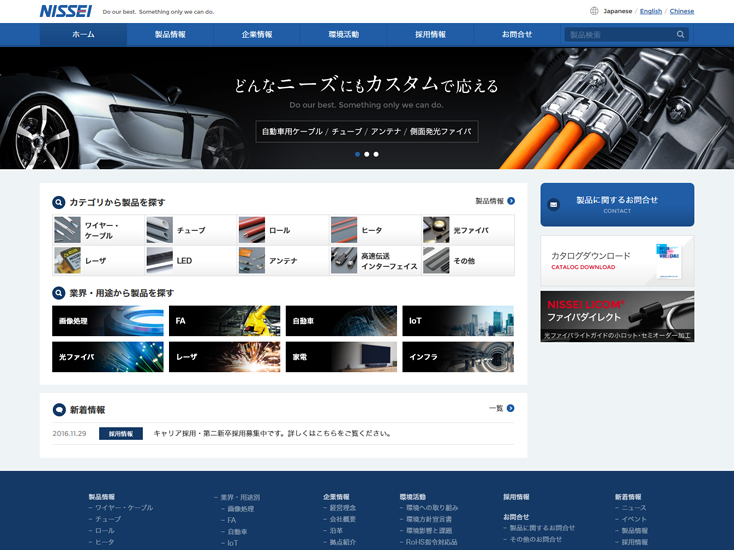Select the second carousel dot
The image size is (734, 550).
tap(367, 154)
